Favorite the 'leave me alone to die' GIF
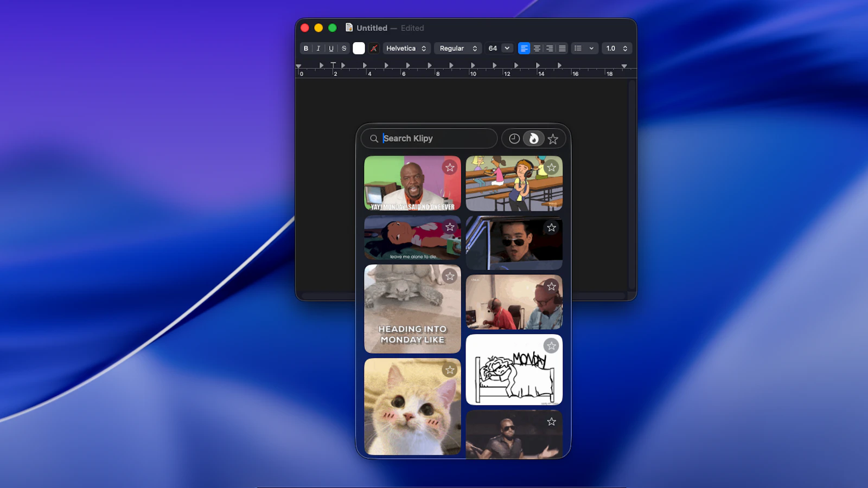Screen dimensions: 868x488 450,227
